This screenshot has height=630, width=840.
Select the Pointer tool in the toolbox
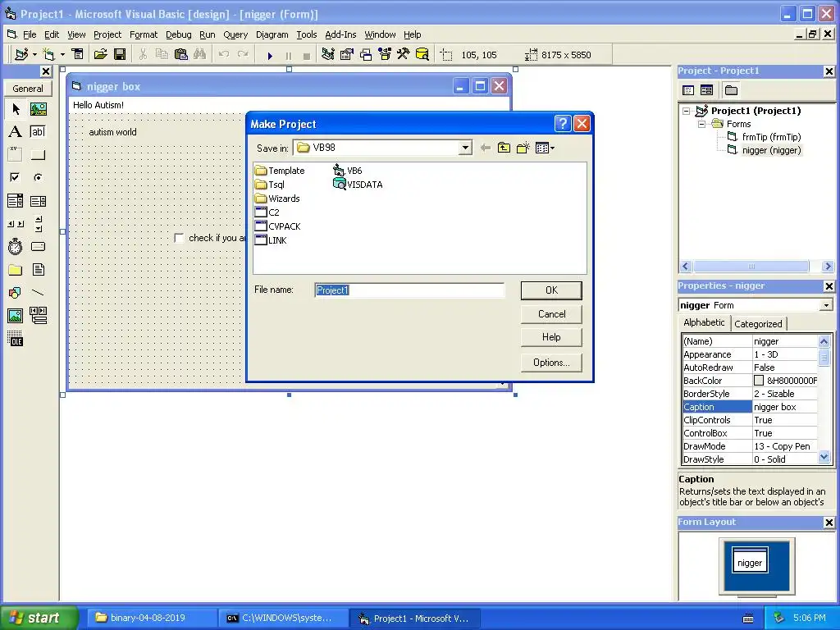coord(16,109)
